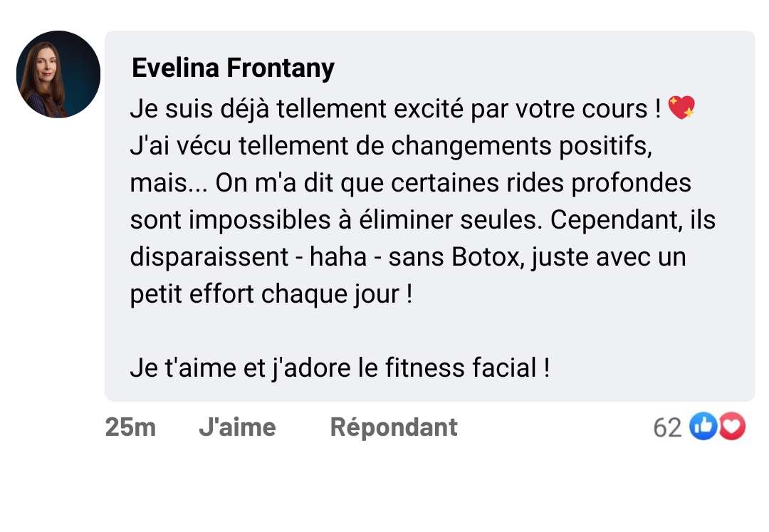Click the word "Cependant" in the comment
This screenshot has width=769, height=532.
click(607, 220)
